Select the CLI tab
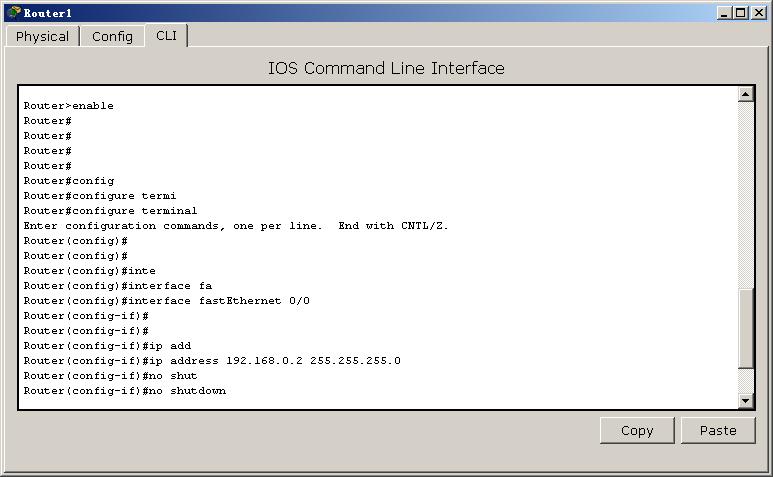This screenshot has height=477, width=773. 166,35
